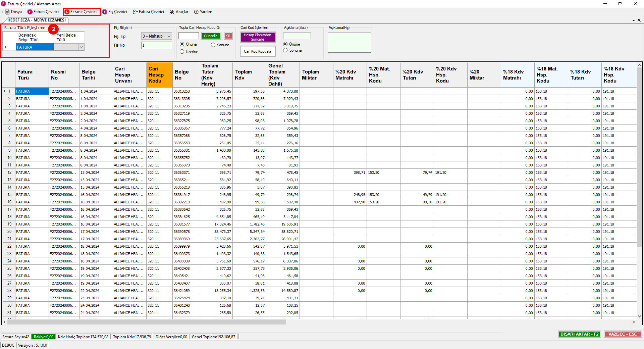Click the Genel Toplam:192.106,87 status entry
This screenshot has height=349, width=644.
(213, 337)
